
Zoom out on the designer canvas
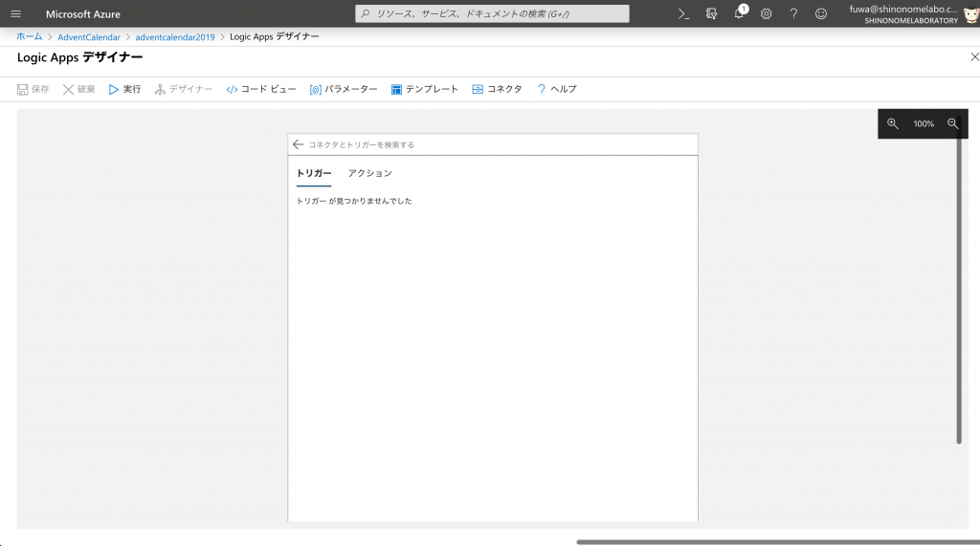tap(952, 123)
